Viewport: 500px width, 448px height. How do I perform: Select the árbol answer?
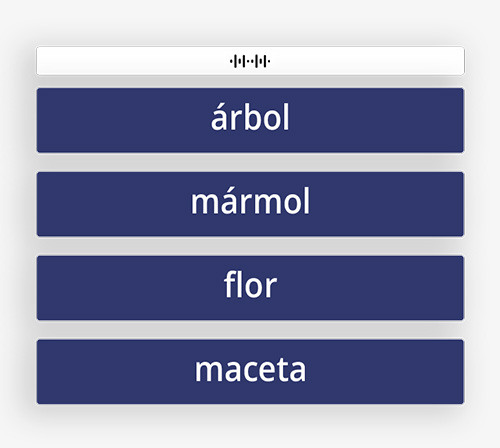pos(250,120)
